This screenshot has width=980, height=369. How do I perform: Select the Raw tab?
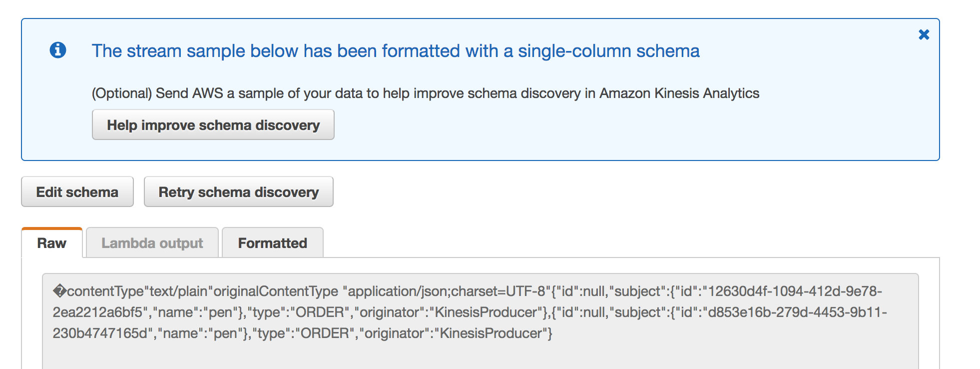tap(52, 243)
